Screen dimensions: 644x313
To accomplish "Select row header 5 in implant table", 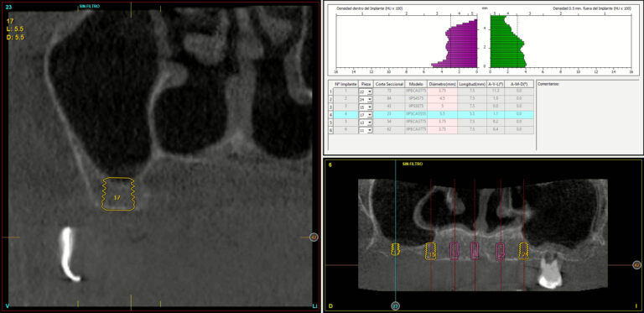I will 330,123.
